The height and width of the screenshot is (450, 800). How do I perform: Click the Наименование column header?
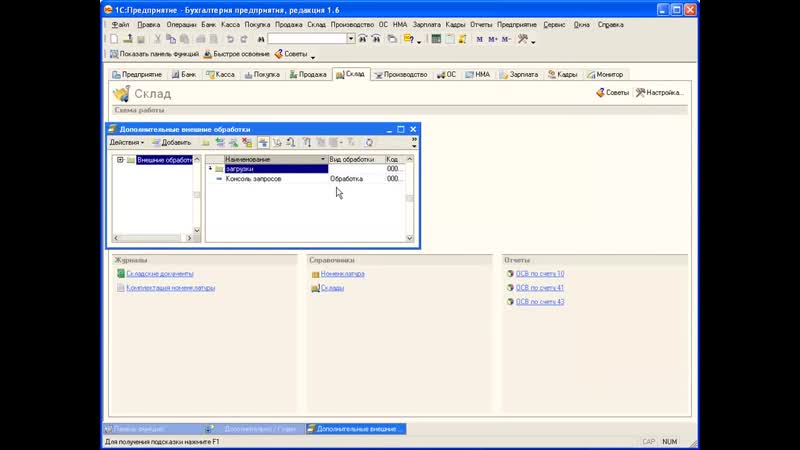click(276, 160)
